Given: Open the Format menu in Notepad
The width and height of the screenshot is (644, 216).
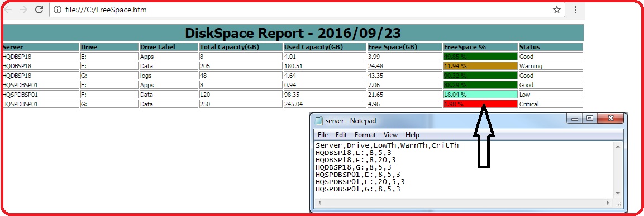Looking at the screenshot, I should (x=365, y=135).
